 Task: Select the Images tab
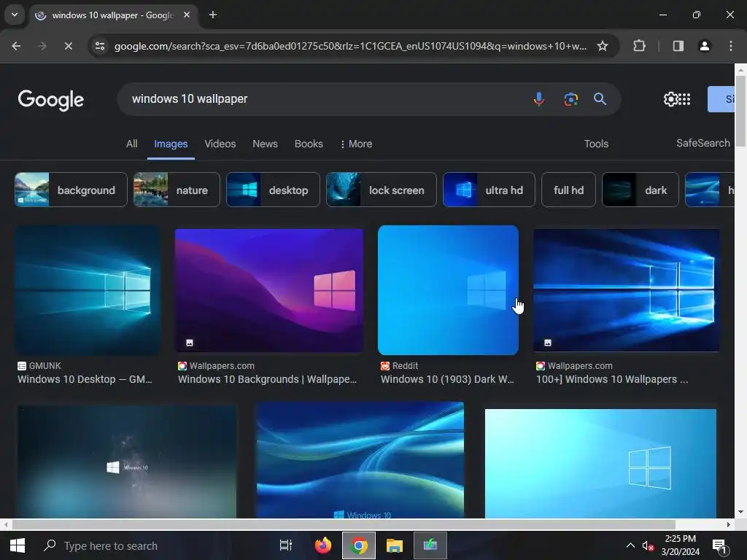pos(171,144)
